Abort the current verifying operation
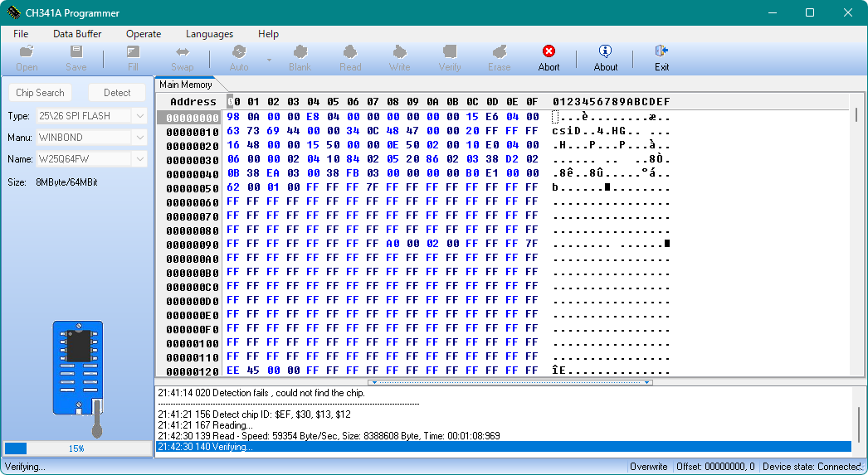868x475 pixels. pos(549,58)
